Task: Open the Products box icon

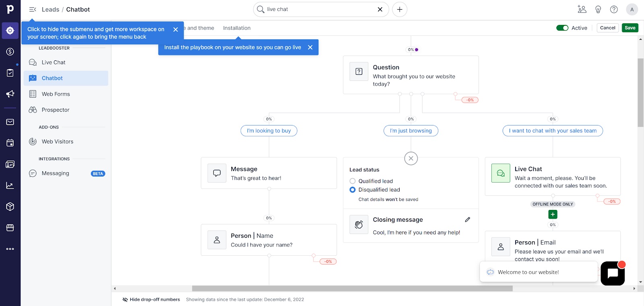Action: pyautogui.click(x=10, y=207)
